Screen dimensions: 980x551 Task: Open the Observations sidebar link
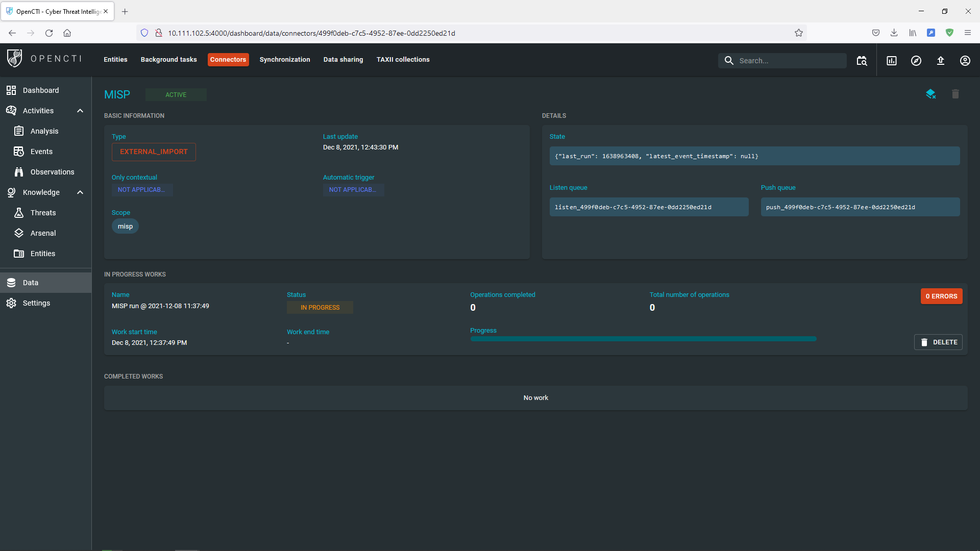53,172
